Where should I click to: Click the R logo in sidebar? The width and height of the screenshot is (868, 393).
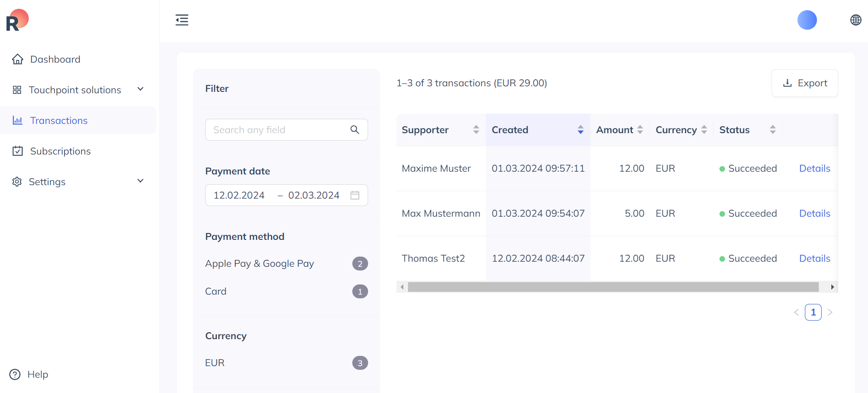tap(17, 20)
